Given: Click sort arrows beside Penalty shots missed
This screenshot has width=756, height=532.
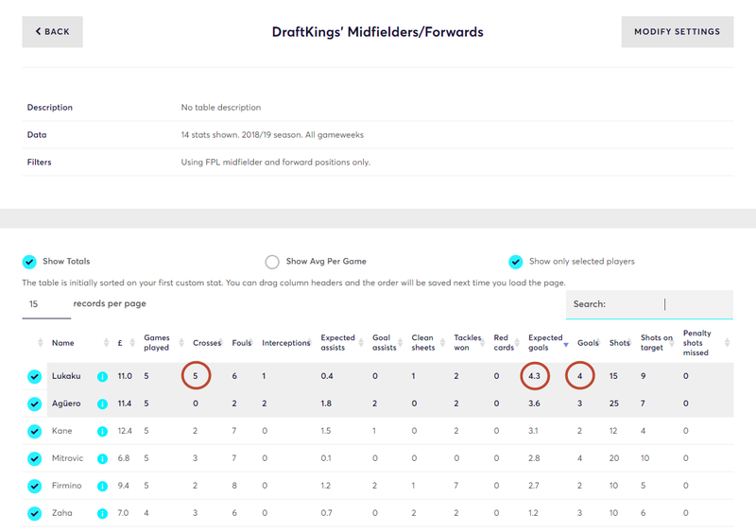Looking at the screenshot, I should click(727, 343).
